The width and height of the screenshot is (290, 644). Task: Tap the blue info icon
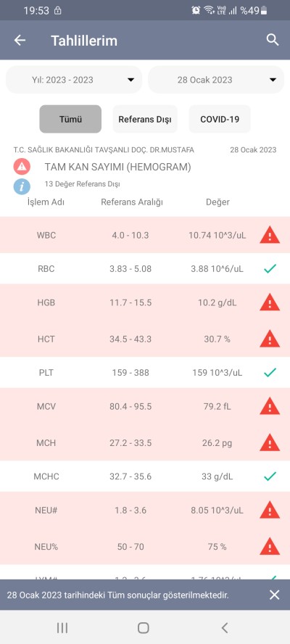22,186
